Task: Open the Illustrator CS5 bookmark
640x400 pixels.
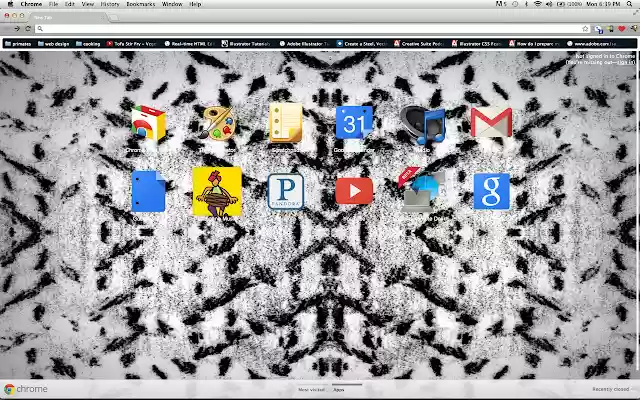Action: 477,44
